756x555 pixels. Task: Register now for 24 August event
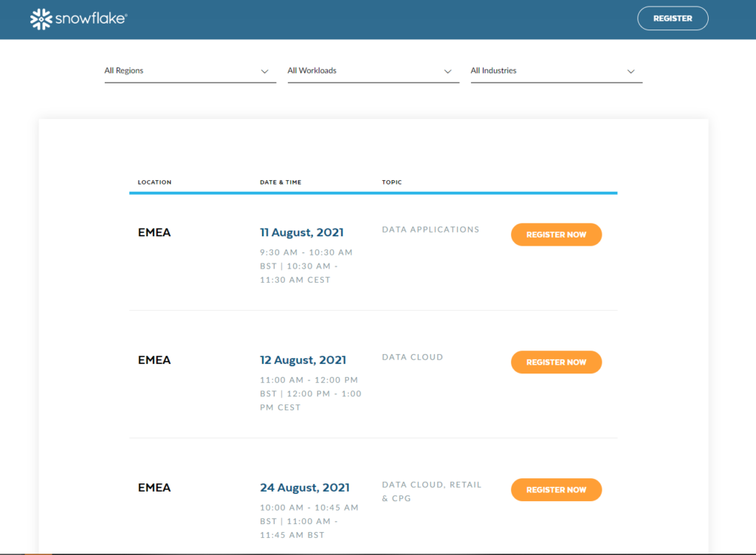click(556, 490)
